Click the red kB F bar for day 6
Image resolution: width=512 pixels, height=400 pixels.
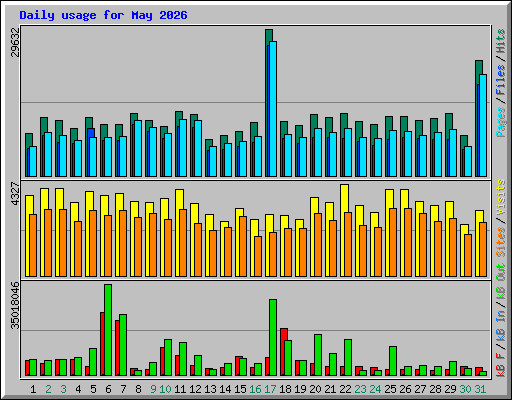tap(102, 344)
